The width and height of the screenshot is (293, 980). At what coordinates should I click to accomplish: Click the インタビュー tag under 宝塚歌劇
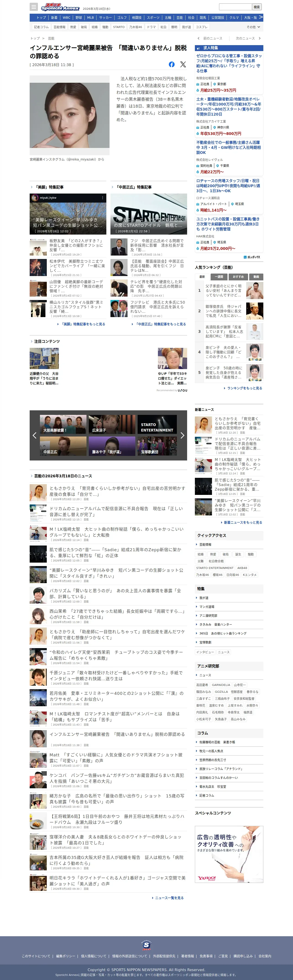click(205, 652)
